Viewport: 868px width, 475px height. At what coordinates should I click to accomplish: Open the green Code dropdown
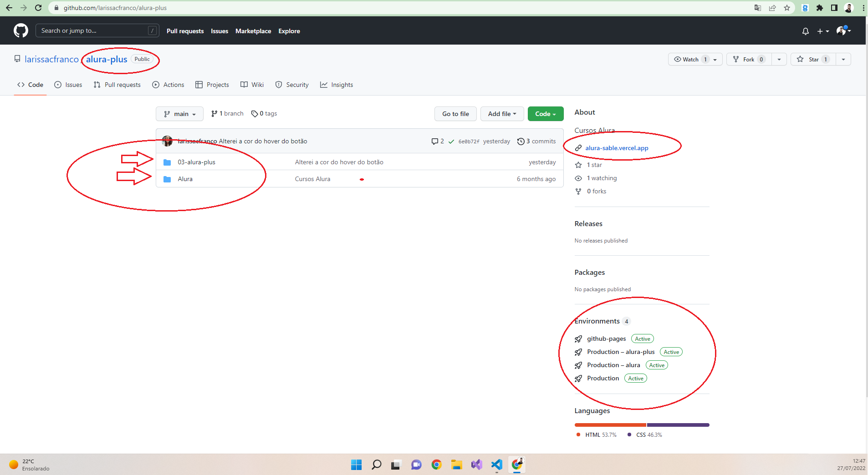click(x=546, y=114)
